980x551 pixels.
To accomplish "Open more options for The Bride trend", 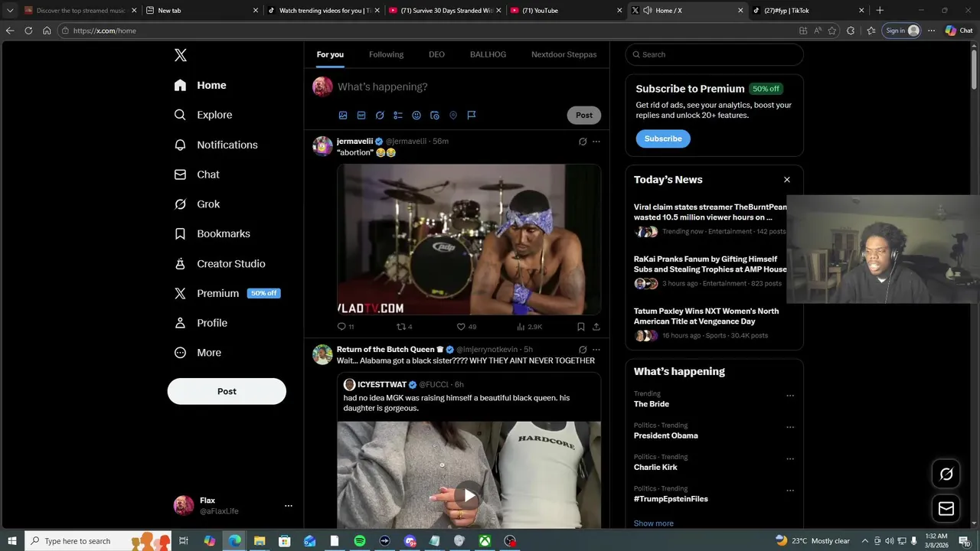I will (x=790, y=396).
